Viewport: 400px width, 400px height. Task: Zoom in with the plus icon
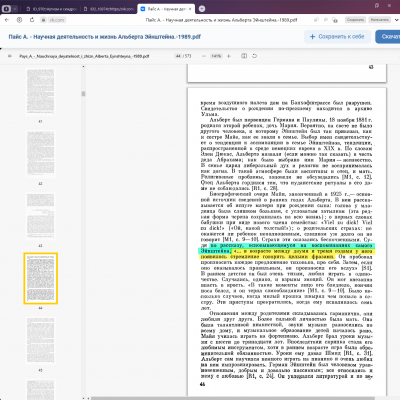click(229, 56)
